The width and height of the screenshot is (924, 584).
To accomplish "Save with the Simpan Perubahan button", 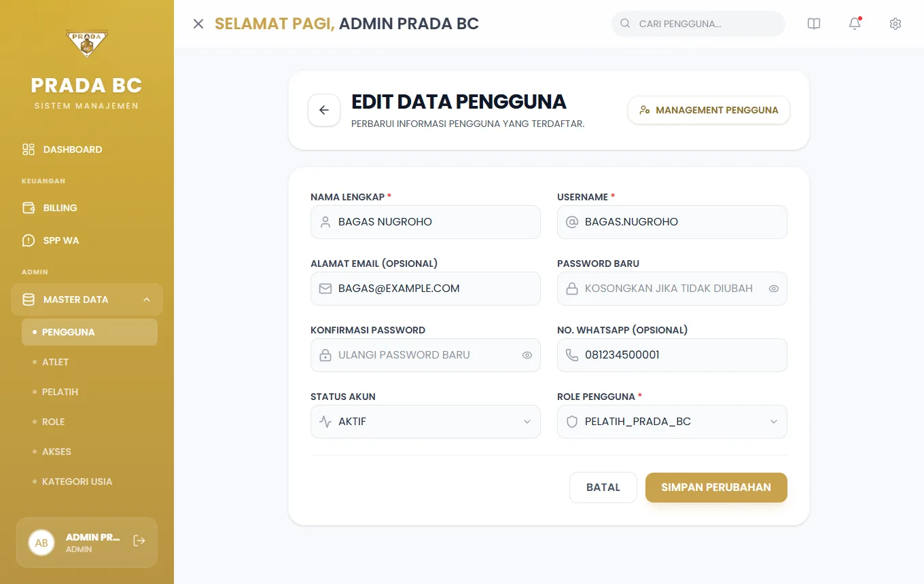I will pyautogui.click(x=716, y=488).
